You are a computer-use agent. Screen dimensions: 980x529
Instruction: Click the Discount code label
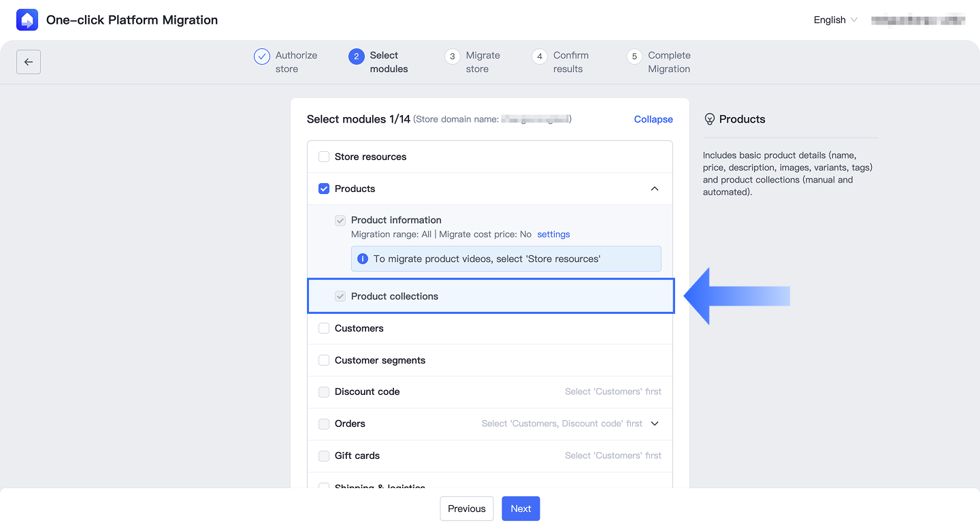coord(367,391)
